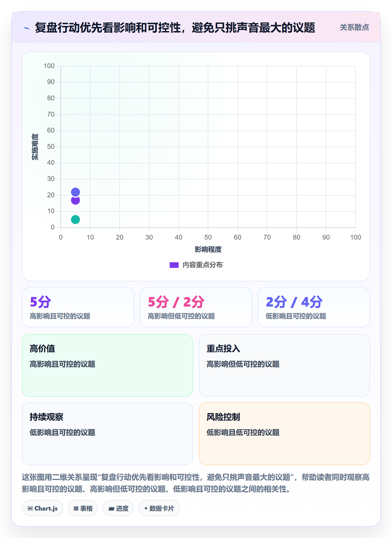
Task: Click the y-axis tick label 100
Action: 49,66
